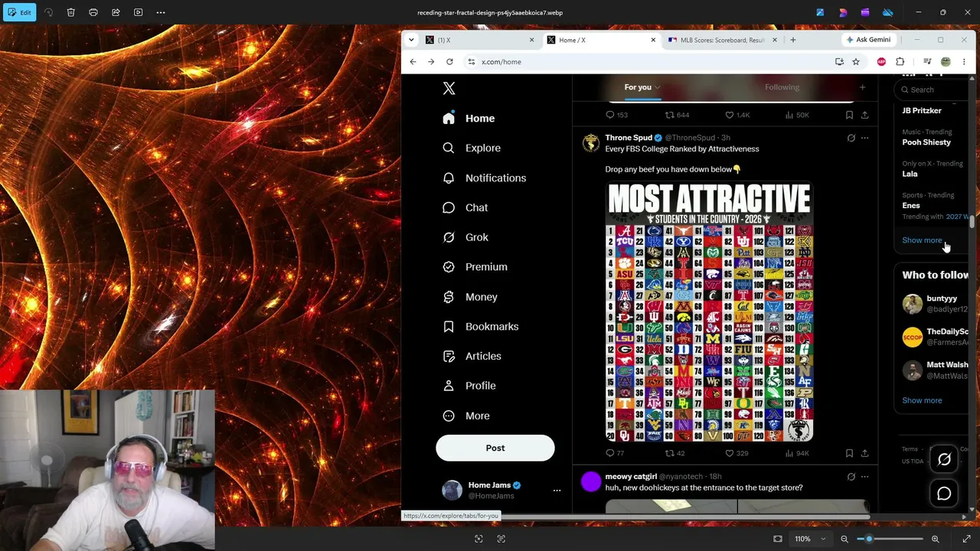Open the floating Grok button
The image size is (980, 551).
[x=944, y=460]
